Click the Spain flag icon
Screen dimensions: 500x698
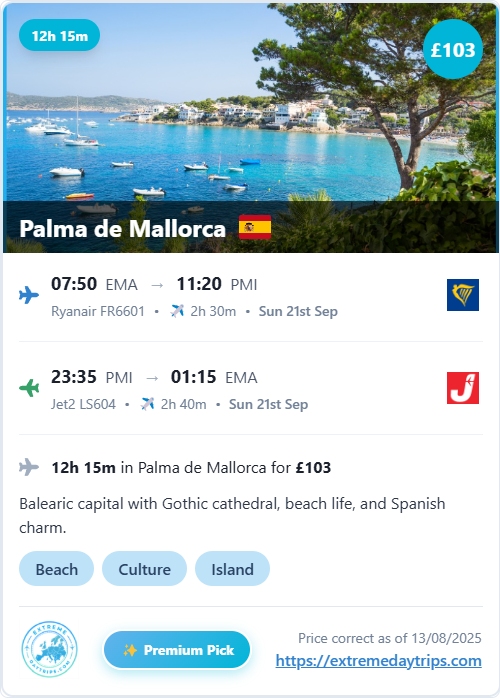[x=255, y=227]
